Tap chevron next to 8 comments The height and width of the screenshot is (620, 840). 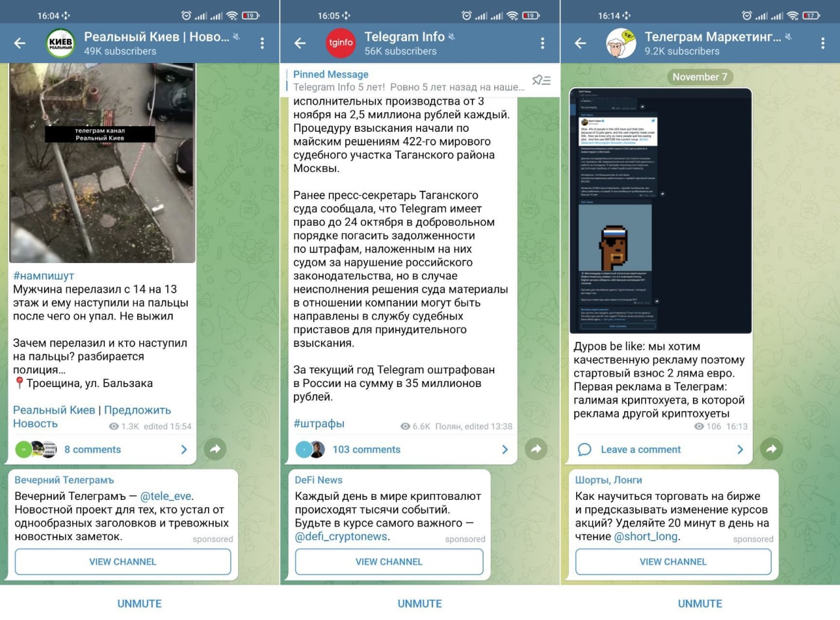(184, 449)
